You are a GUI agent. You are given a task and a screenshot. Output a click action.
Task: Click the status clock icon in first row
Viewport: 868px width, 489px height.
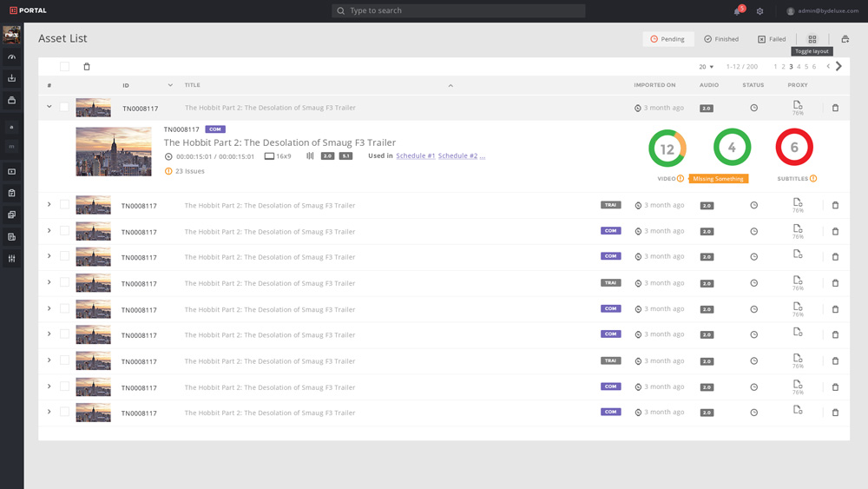coord(753,108)
